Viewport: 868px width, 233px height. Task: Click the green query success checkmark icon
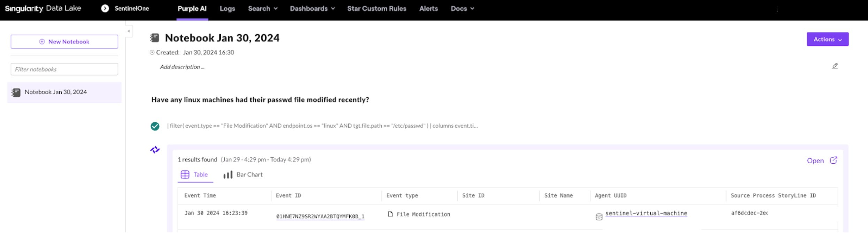[x=155, y=126]
